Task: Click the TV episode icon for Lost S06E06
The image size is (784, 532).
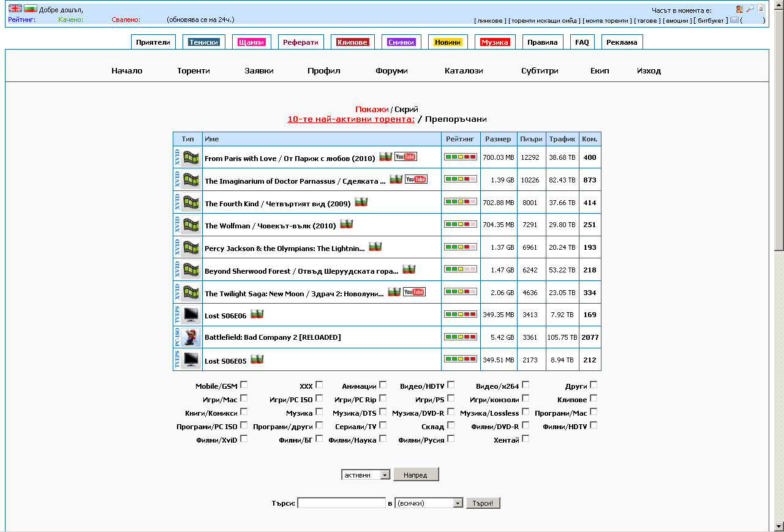Action: pos(191,315)
